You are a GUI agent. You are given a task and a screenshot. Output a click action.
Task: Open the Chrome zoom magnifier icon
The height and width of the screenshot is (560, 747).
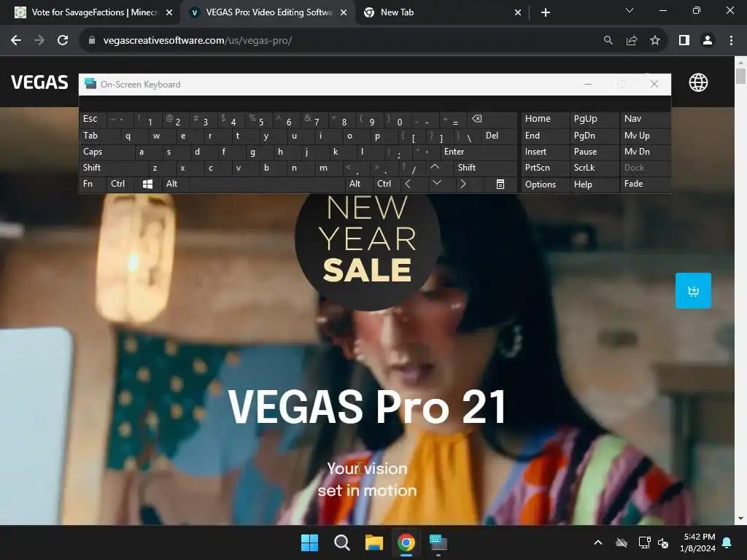tap(608, 41)
